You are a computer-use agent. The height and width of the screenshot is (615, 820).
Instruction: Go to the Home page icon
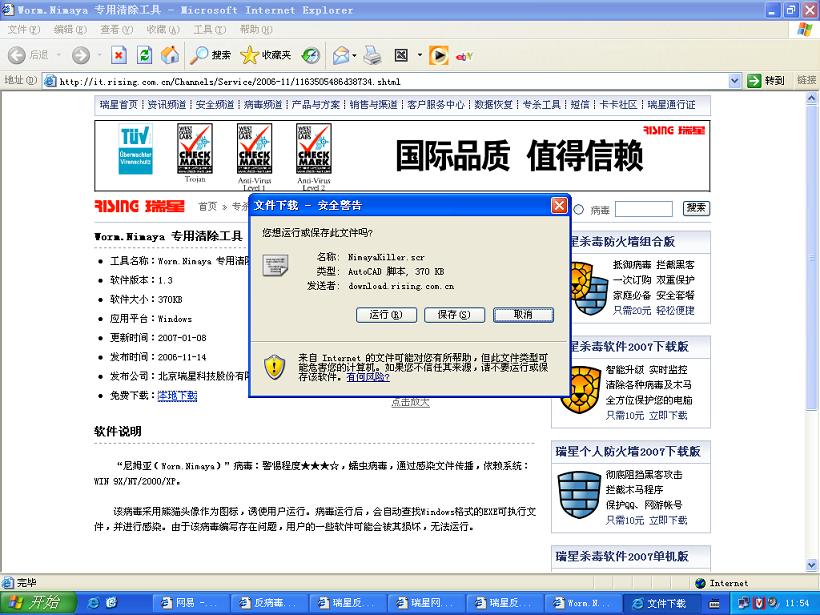pyautogui.click(x=170, y=55)
